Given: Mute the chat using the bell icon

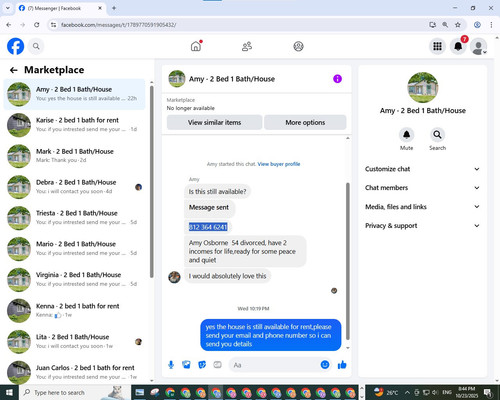Looking at the screenshot, I should (406, 135).
